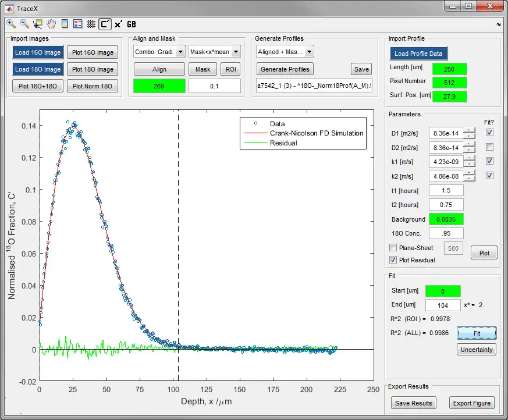Viewport: 508px width, 420px height.
Task: Activate the Data Cursor tool
Action: click(38, 24)
